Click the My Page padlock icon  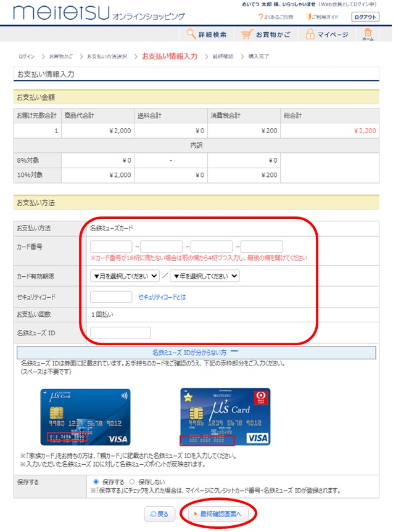(x=309, y=35)
